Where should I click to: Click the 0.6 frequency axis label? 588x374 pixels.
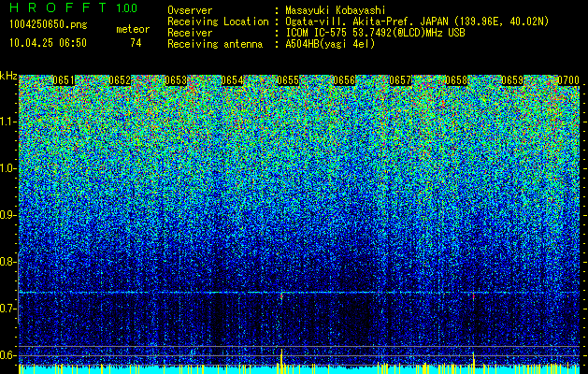tap(8, 355)
